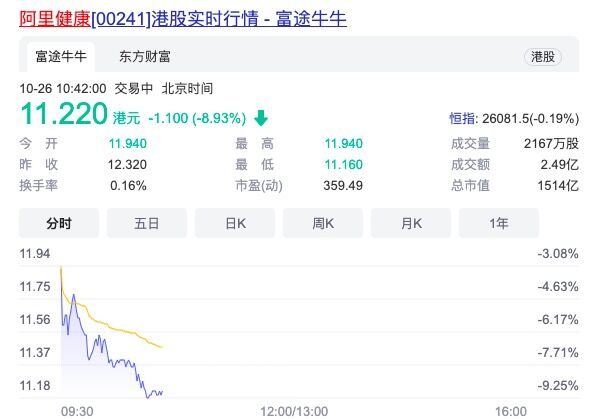
Task: Switch to the 富途牛牛 tab
Action: [x=61, y=57]
